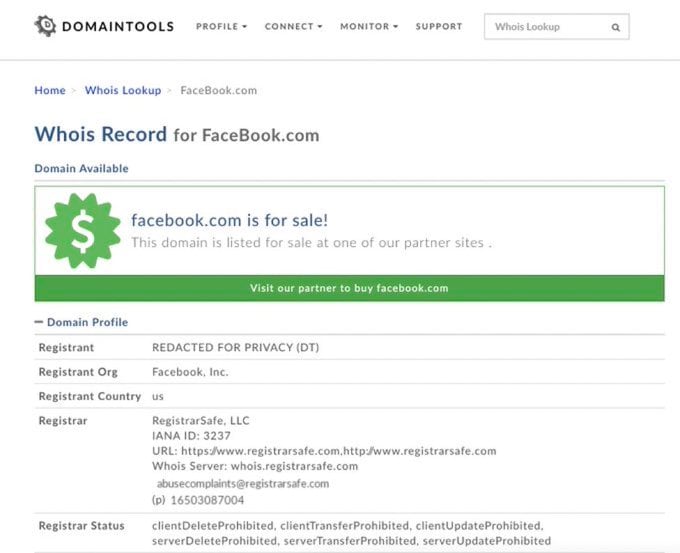The width and height of the screenshot is (680, 553).
Task: Open the Whois Lookup breadcrumb link
Action: [123, 90]
